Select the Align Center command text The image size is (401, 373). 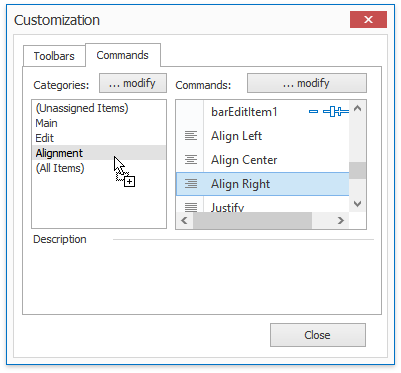[244, 160]
